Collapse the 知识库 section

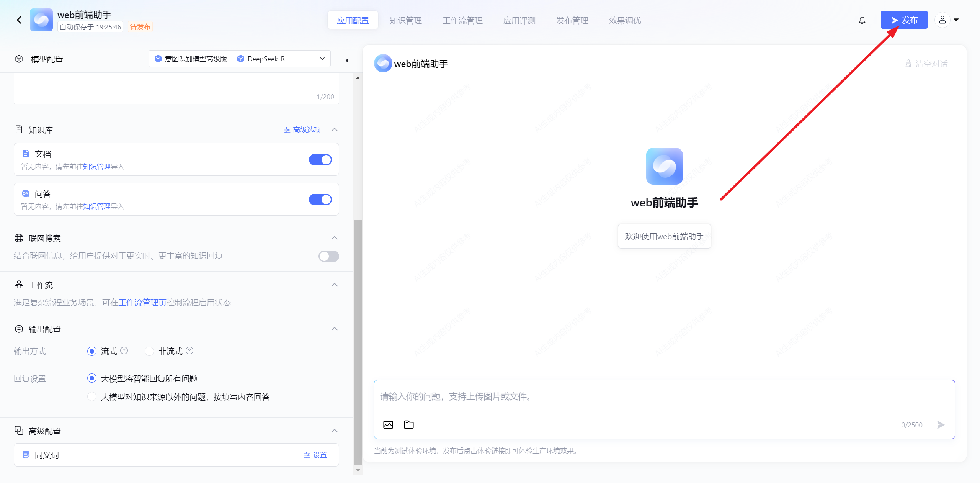click(x=335, y=129)
